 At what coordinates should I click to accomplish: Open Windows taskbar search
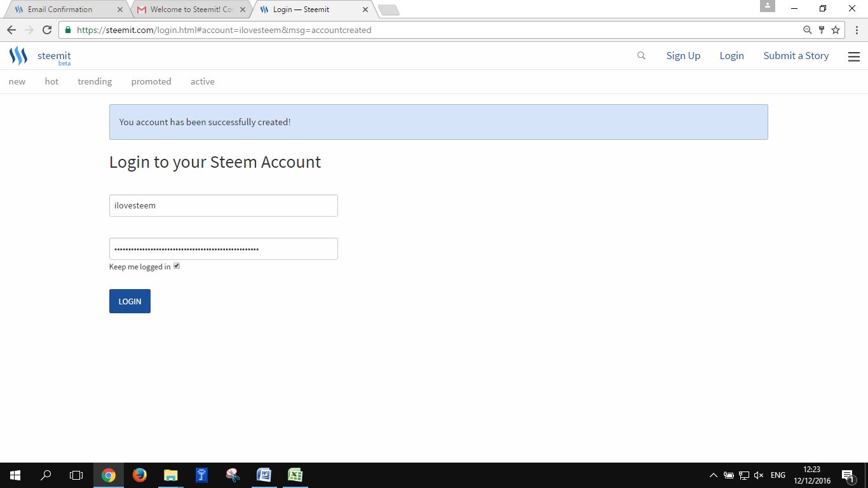(x=46, y=475)
